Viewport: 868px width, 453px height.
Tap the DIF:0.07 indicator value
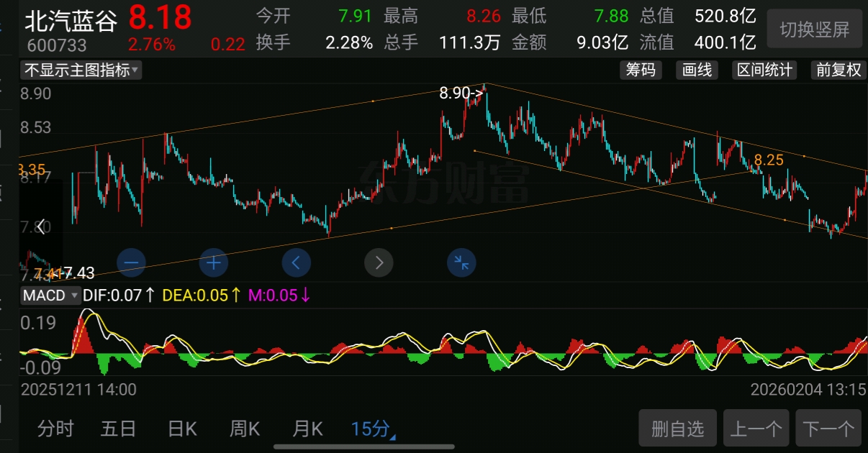[x=119, y=295]
